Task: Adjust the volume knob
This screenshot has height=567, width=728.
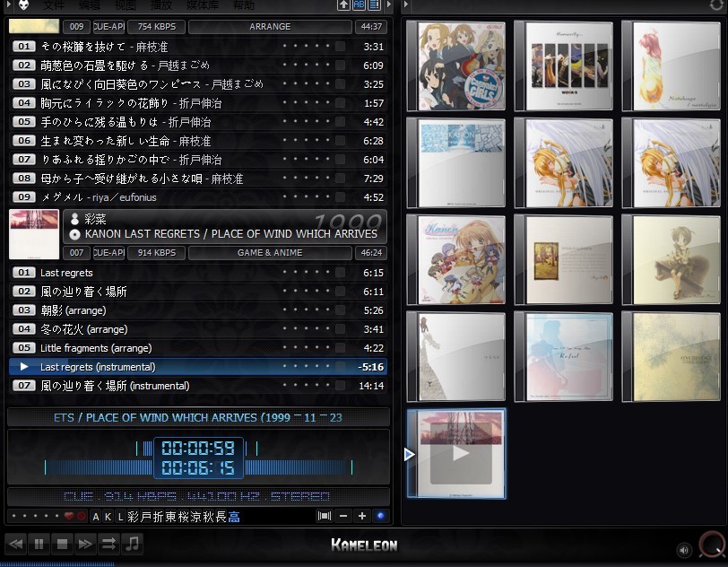Action: [x=711, y=545]
